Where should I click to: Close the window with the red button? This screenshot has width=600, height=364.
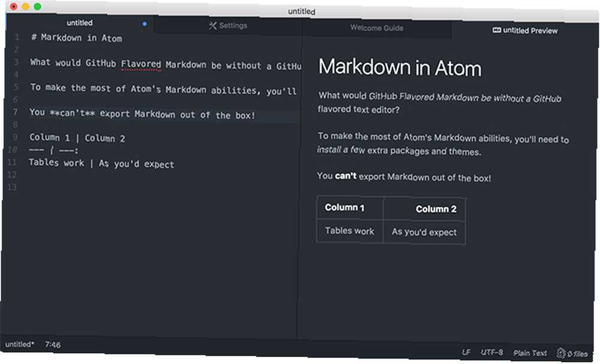pyautogui.click(x=13, y=7)
